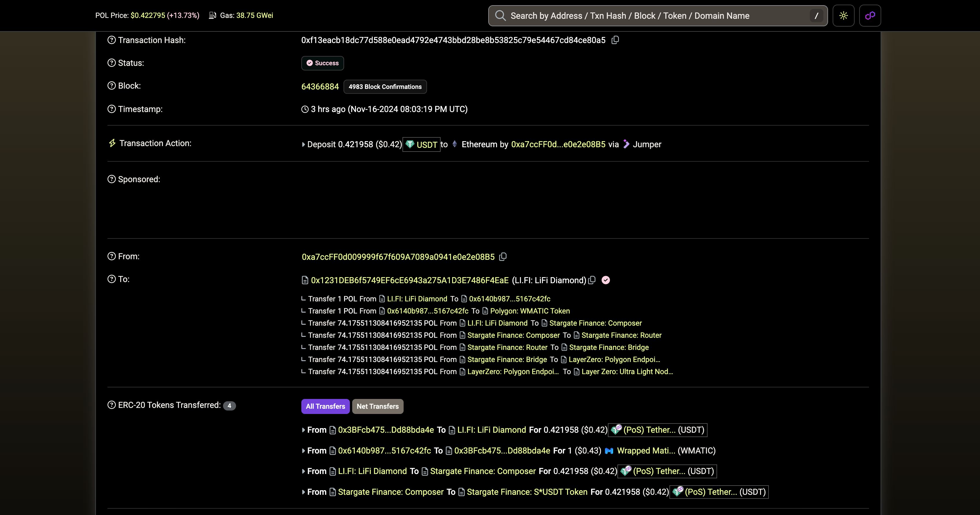Open Wrapped Mati... token link
The height and width of the screenshot is (515, 980).
646,451
